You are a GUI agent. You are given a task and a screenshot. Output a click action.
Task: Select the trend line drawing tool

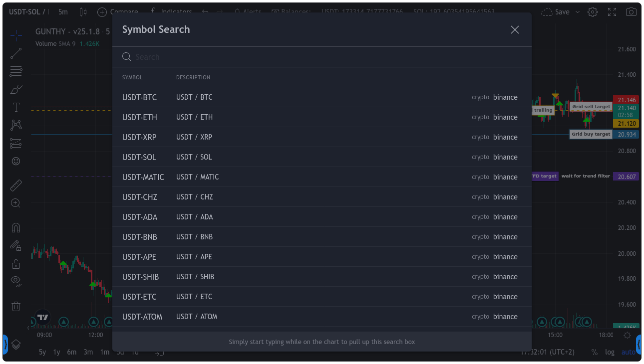16,53
